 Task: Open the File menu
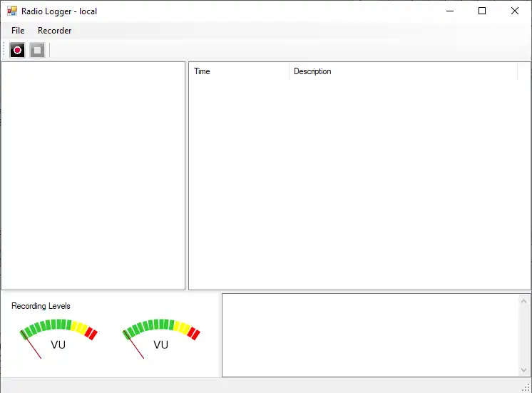pos(18,31)
